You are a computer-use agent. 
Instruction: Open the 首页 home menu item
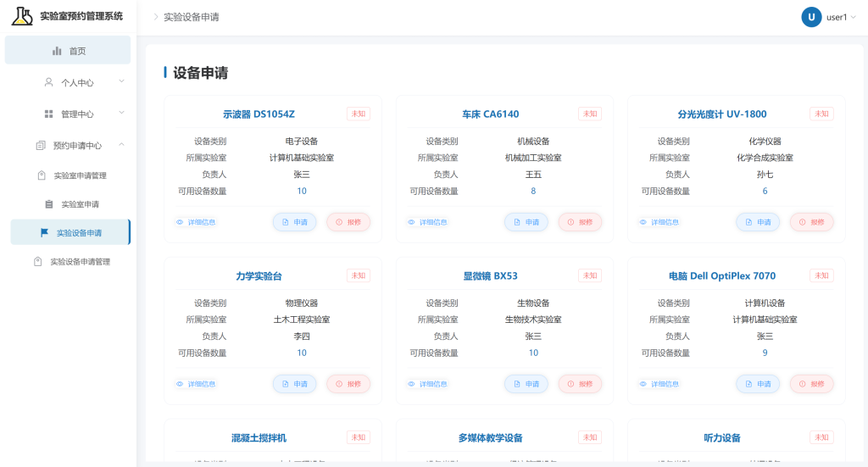68,50
